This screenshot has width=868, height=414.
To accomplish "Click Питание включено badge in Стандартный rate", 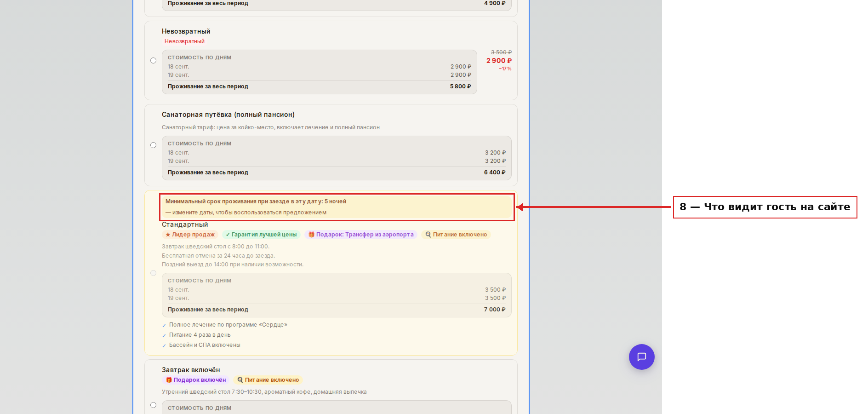I will click(456, 235).
